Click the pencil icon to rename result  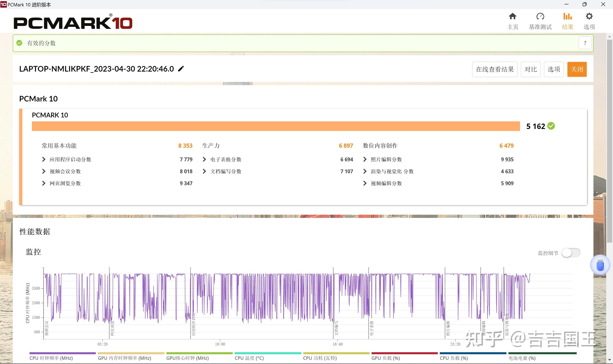[181, 69]
